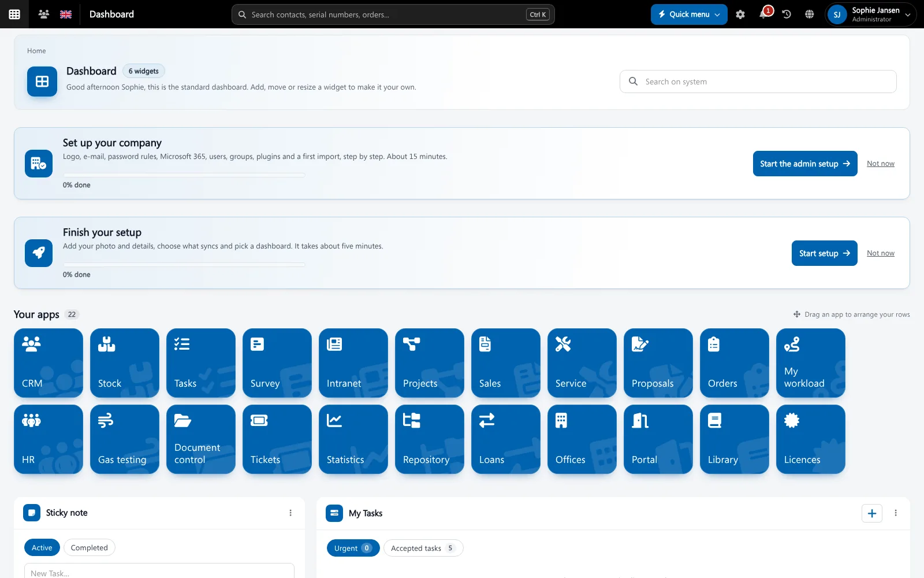Screen dimensions: 924x578
Task: Open the Tasks app tile
Action: click(201, 363)
